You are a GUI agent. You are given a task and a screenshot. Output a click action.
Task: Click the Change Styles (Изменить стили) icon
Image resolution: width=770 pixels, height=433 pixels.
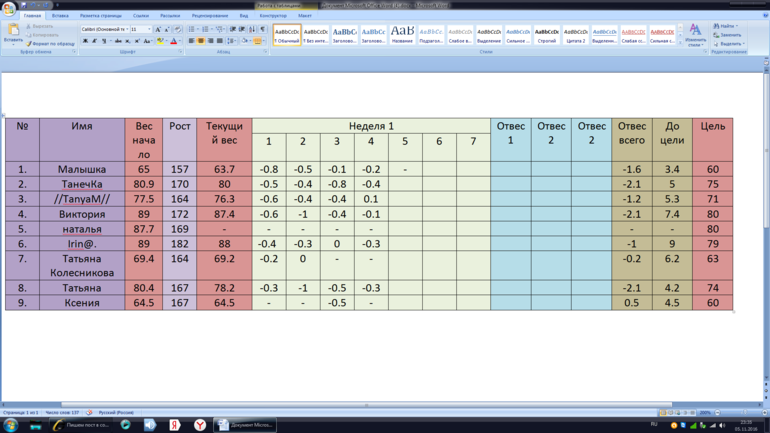(x=695, y=35)
